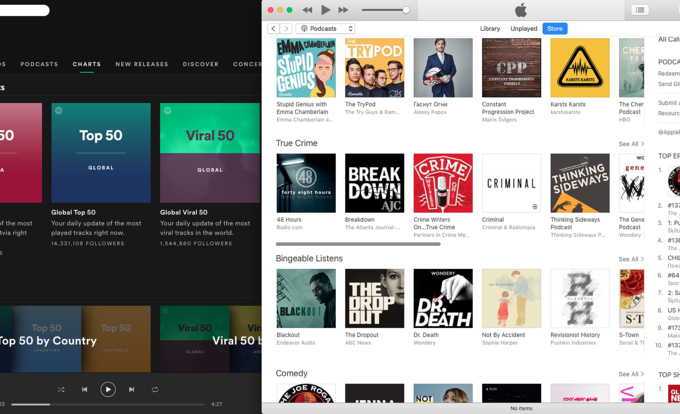The width and height of the screenshot is (680, 414).
Task: Open the Criminal podcast artwork
Action: point(512,183)
